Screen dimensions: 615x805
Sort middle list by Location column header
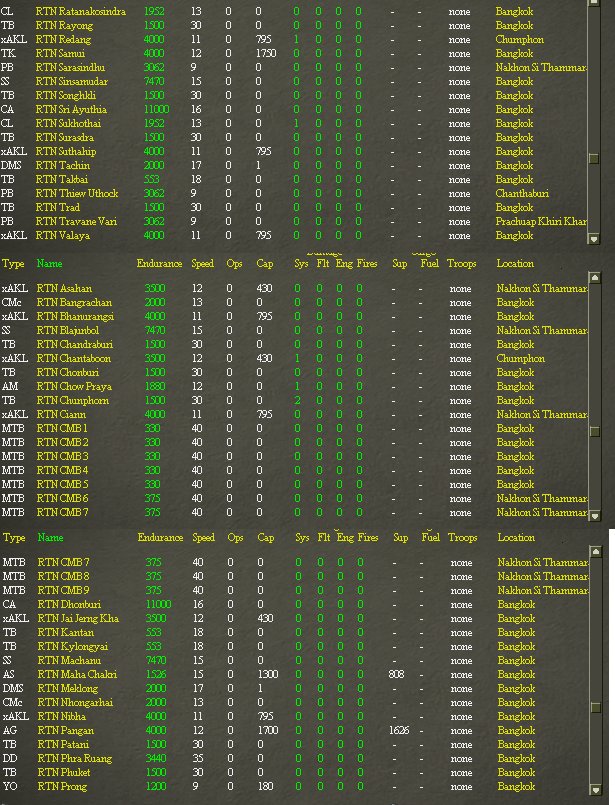tap(515, 263)
